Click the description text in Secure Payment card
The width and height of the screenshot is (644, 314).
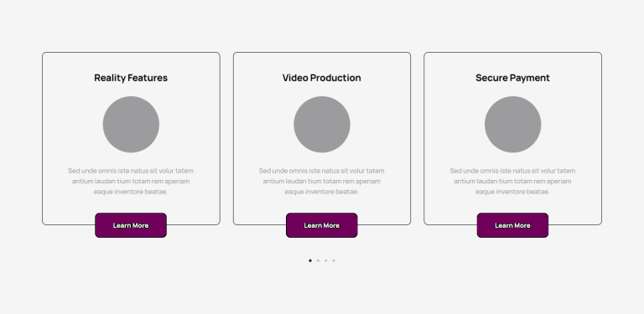pyautogui.click(x=512, y=181)
